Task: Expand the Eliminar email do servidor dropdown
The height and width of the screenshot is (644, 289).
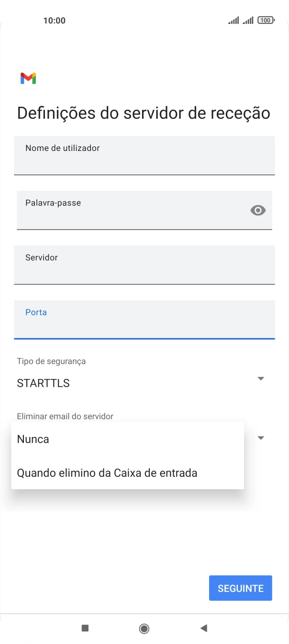Action: pos(261,437)
